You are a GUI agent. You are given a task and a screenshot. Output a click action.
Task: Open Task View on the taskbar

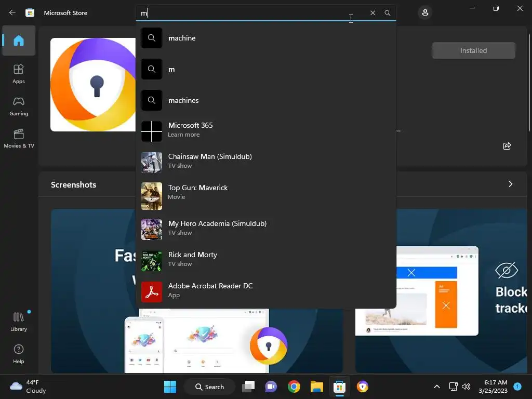(248, 387)
